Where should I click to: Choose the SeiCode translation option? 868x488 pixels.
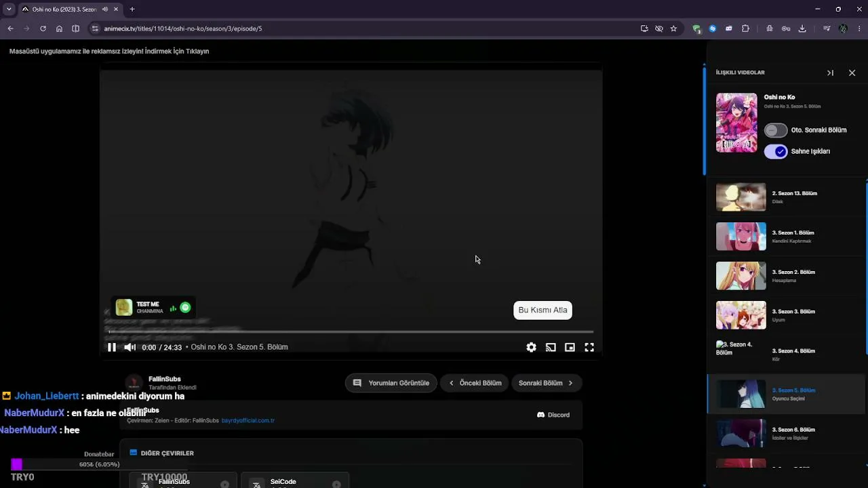(x=294, y=481)
